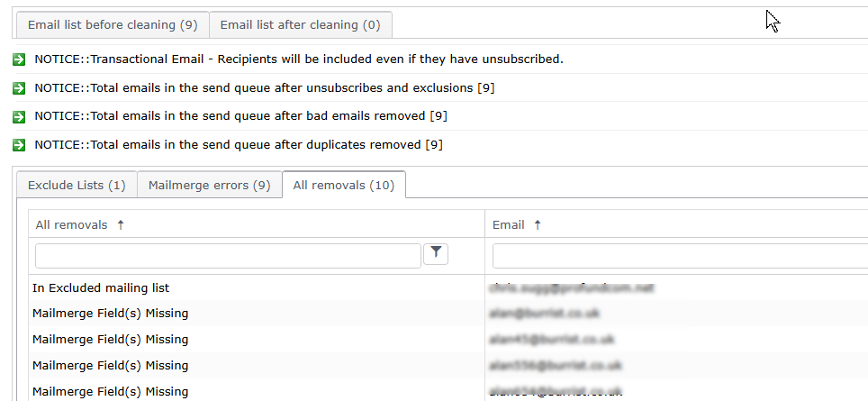
Task: Switch to Email list before cleaning tab
Action: point(113,25)
